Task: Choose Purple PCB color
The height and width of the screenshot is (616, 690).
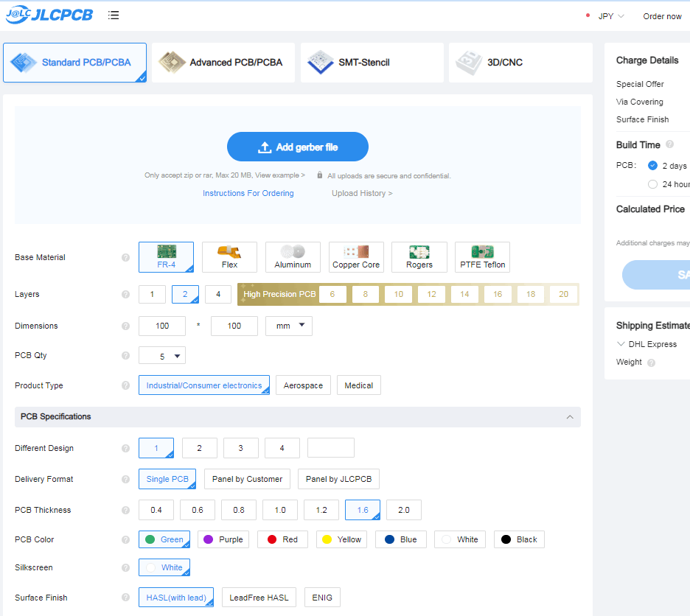Action: pyautogui.click(x=223, y=539)
